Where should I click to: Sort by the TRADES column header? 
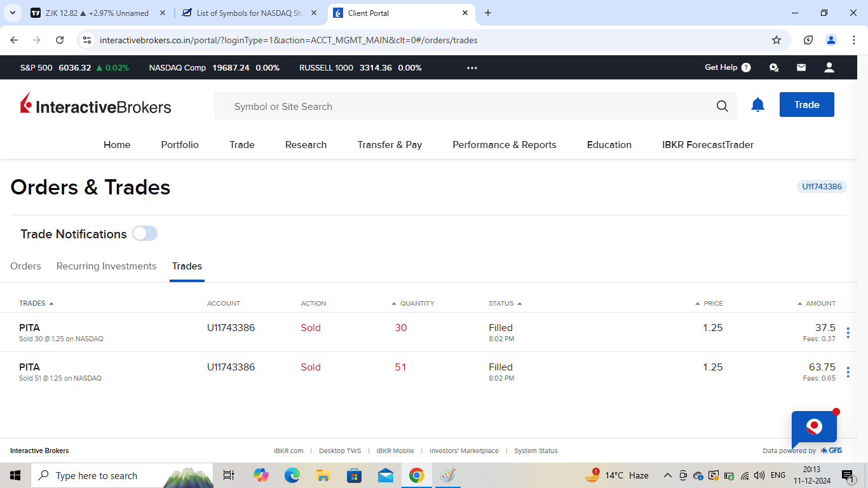tap(36, 303)
